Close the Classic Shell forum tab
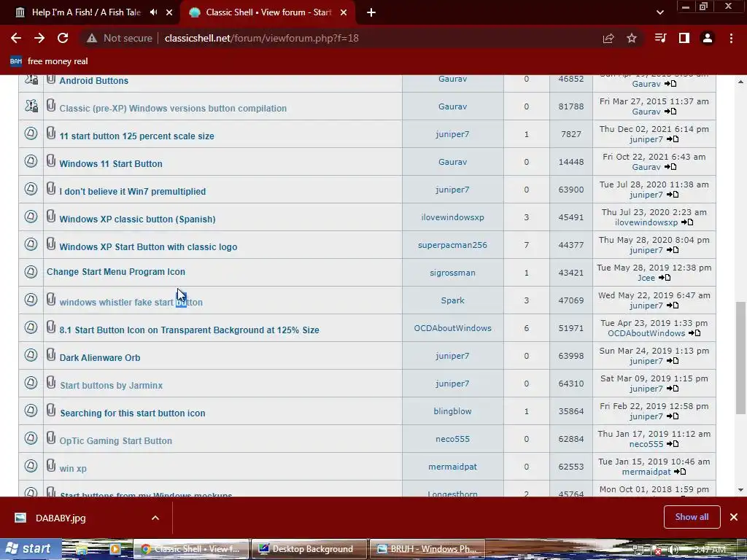 [x=344, y=12]
